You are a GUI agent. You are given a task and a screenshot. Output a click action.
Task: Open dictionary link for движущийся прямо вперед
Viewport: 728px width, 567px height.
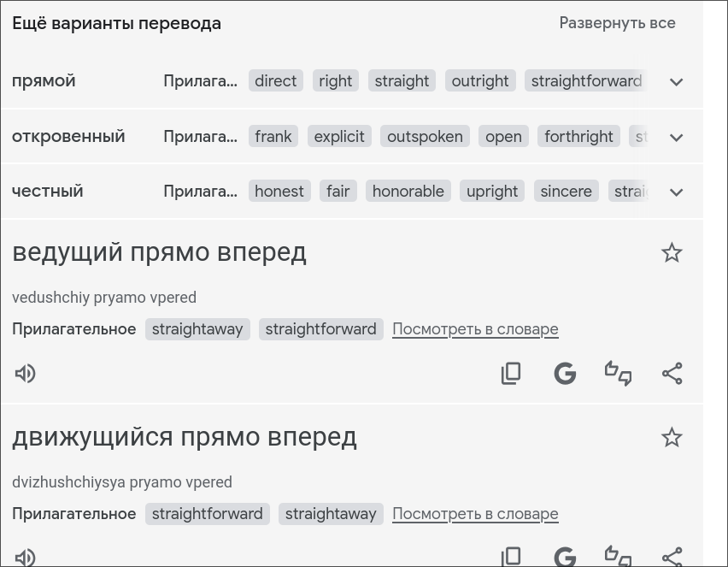pyautogui.click(x=475, y=514)
